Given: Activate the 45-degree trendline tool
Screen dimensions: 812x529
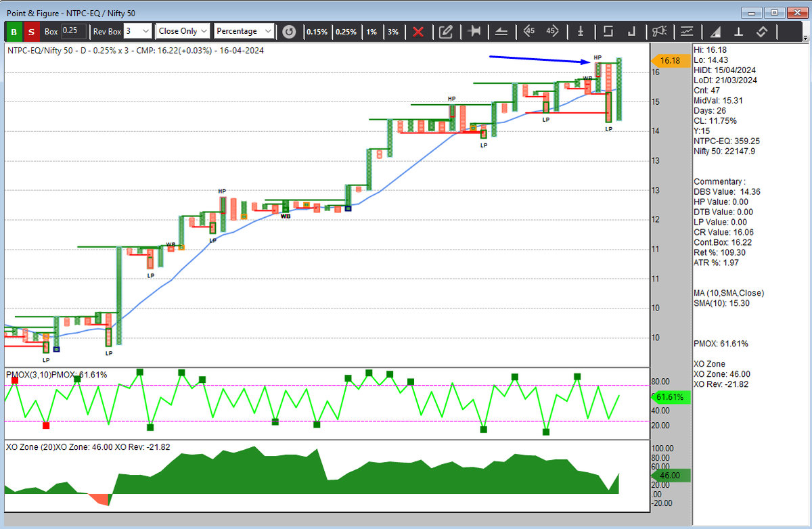Looking at the screenshot, I should [x=528, y=31].
